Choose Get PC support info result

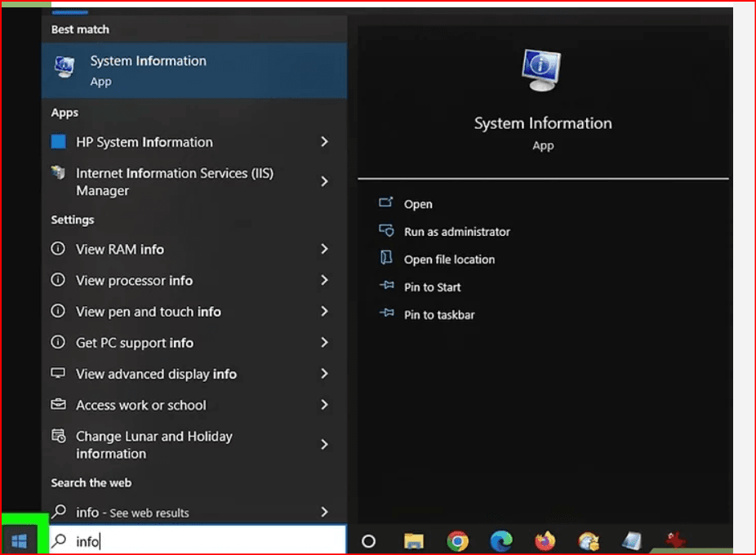tap(135, 343)
